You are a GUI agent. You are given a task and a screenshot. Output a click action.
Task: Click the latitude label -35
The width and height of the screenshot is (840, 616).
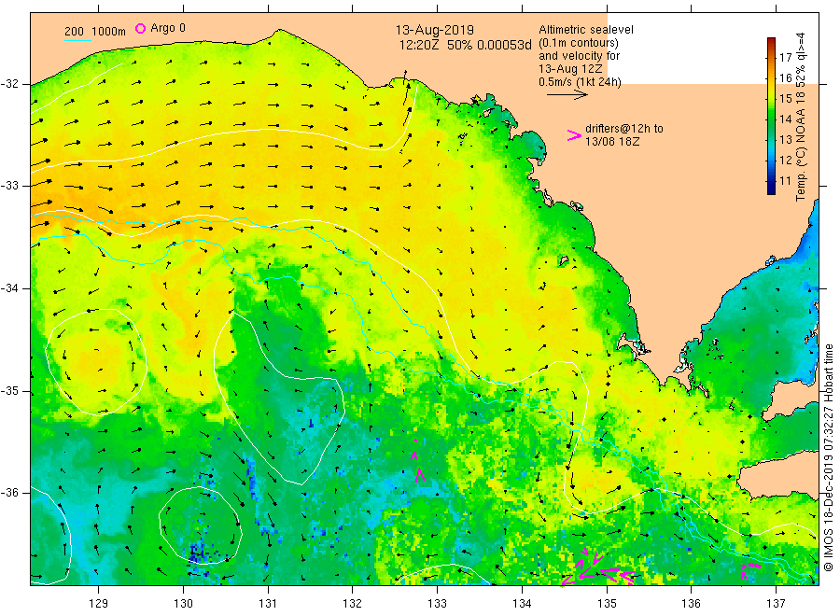point(9,391)
